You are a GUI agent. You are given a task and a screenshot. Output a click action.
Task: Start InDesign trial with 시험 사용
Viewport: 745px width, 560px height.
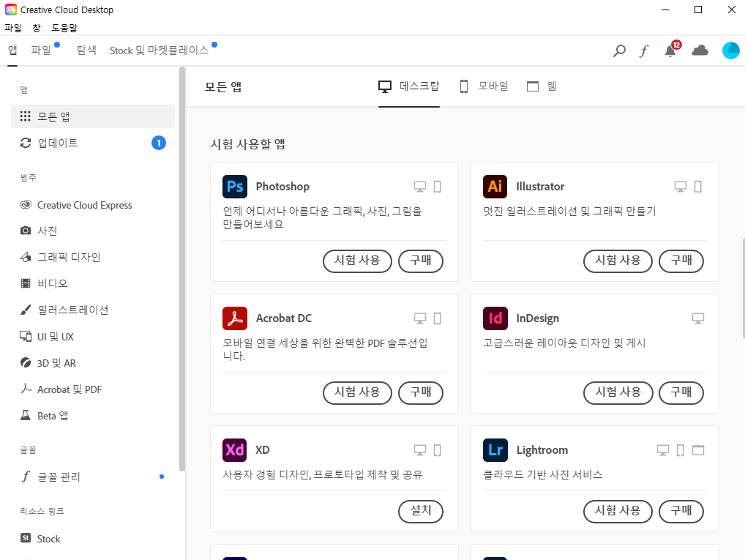[x=618, y=392]
